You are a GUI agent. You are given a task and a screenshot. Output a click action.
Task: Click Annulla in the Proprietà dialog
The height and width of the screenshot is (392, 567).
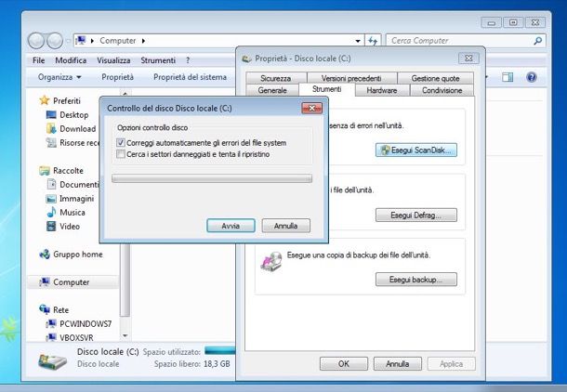pos(398,364)
